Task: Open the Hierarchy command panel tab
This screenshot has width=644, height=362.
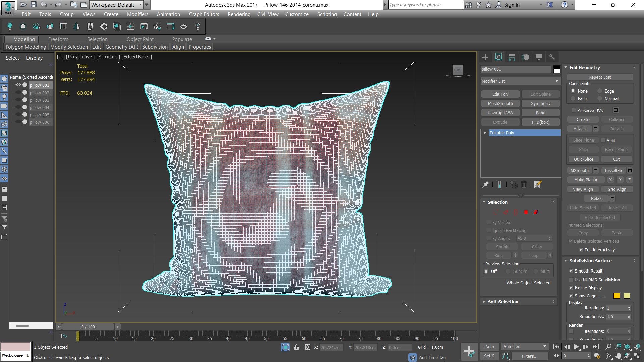Action: tap(512, 57)
